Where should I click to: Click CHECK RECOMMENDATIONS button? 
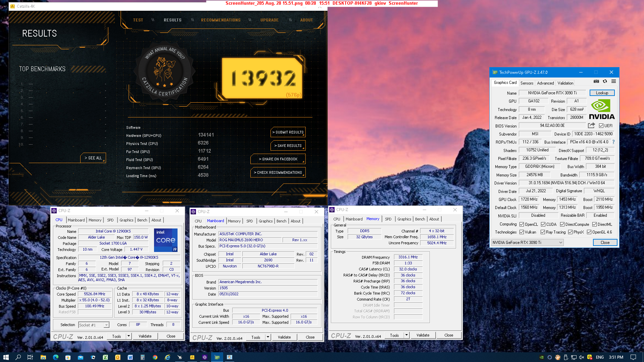click(278, 172)
